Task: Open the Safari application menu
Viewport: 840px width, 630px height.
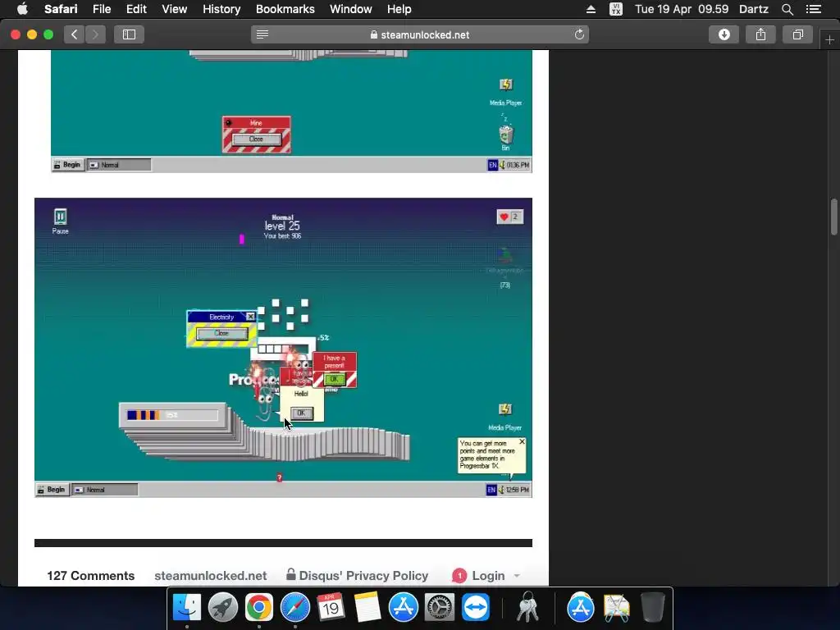Action: [x=61, y=9]
